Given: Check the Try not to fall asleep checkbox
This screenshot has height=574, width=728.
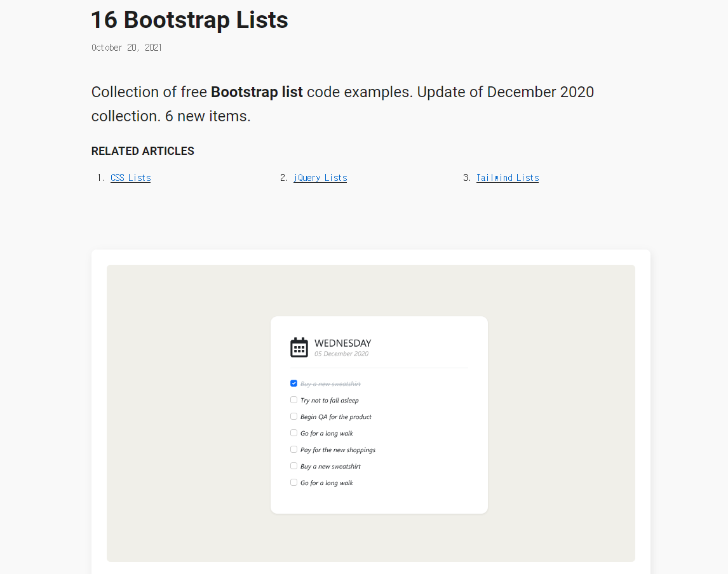Looking at the screenshot, I should click(x=293, y=400).
